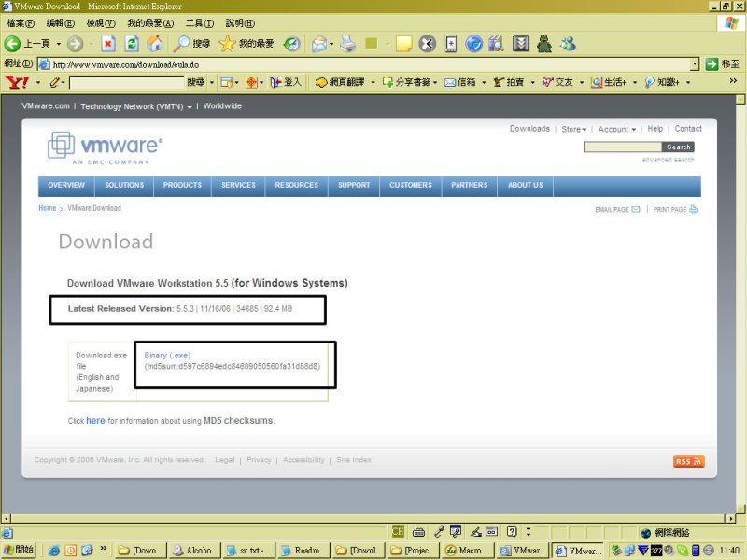Viewport: 747px width, 560px height.
Task: Switch to Readme taskbar window
Action: click(303, 551)
